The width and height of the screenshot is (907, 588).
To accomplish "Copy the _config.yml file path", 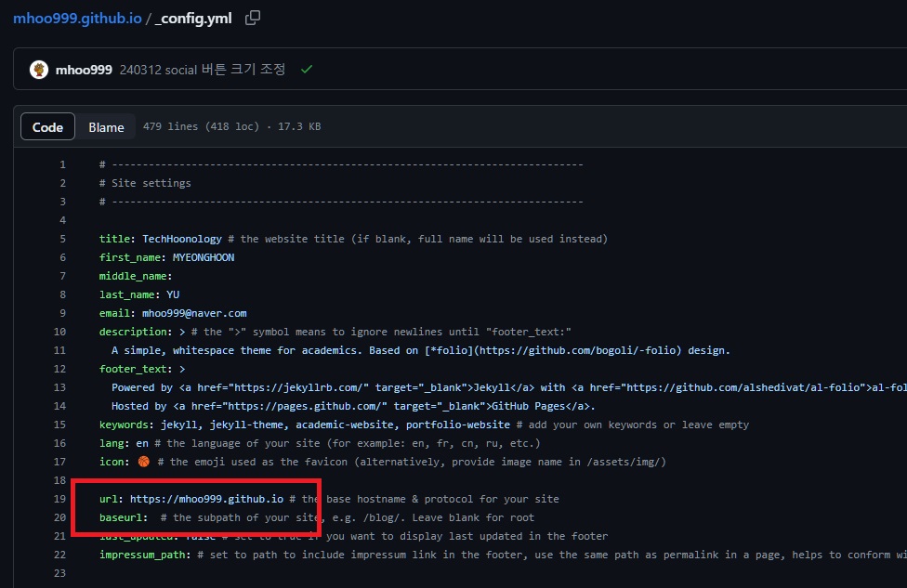I will 253,18.
